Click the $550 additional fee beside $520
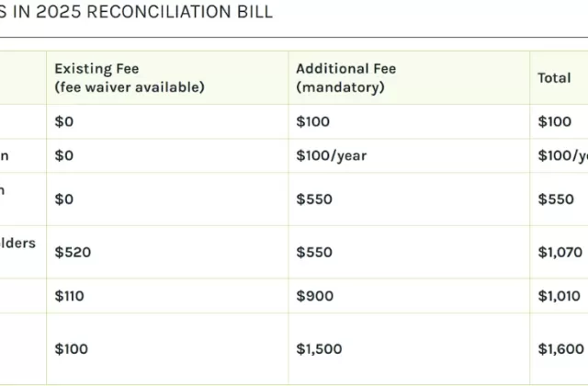The width and height of the screenshot is (588, 386). click(314, 252)
